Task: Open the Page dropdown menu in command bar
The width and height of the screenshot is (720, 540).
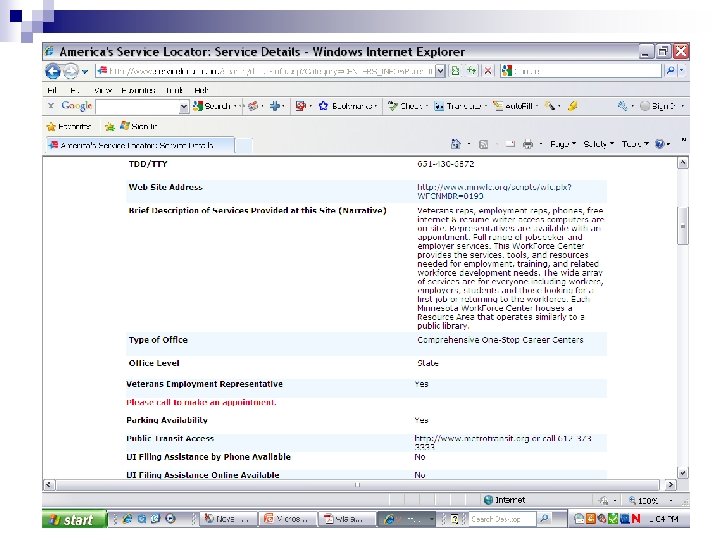Action: point(562,144)
